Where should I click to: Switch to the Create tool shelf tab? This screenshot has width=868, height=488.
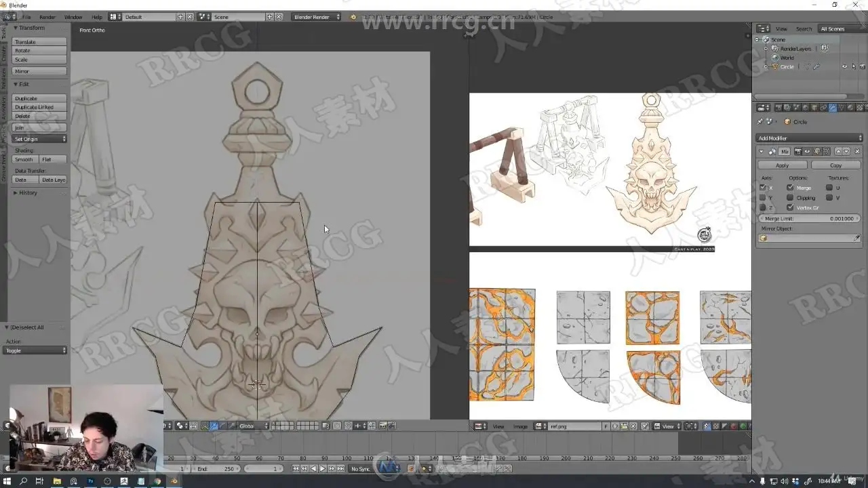pyautogui.click(x=3, y=52)
